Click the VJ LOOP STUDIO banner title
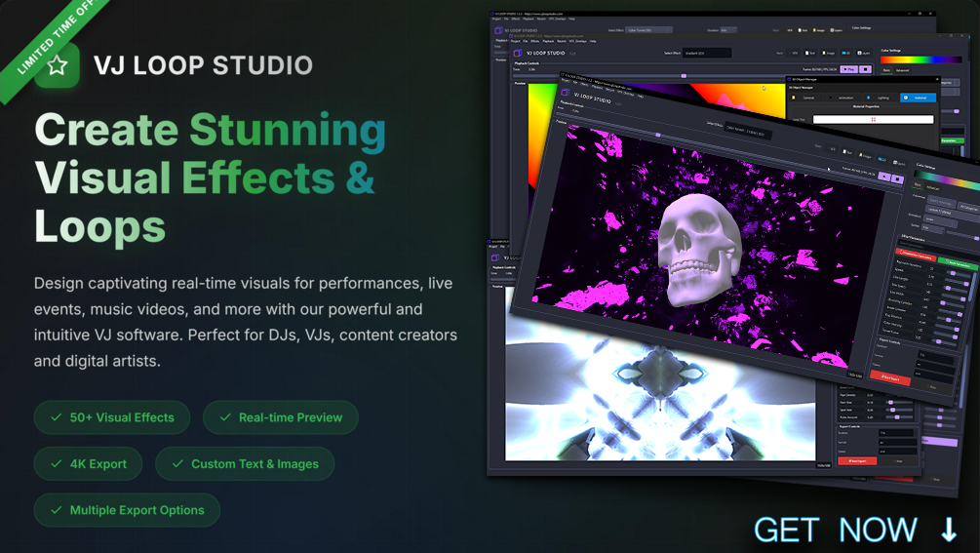 203,65
